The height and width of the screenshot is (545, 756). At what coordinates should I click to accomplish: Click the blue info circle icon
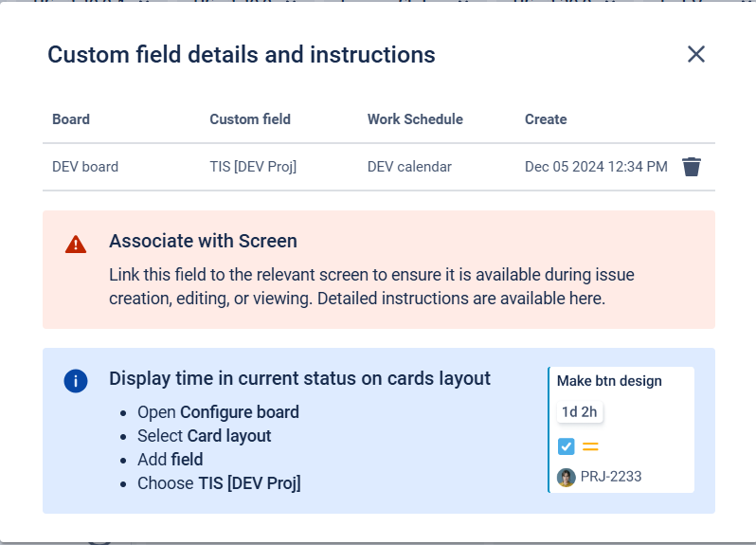click(76, 381)
